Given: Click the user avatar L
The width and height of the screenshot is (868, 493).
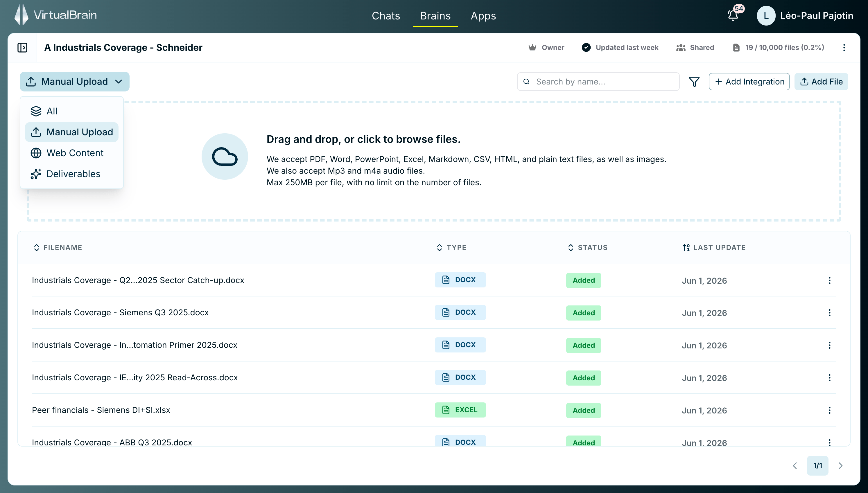Looking at the screenshot, I should (x=766, y=16).
